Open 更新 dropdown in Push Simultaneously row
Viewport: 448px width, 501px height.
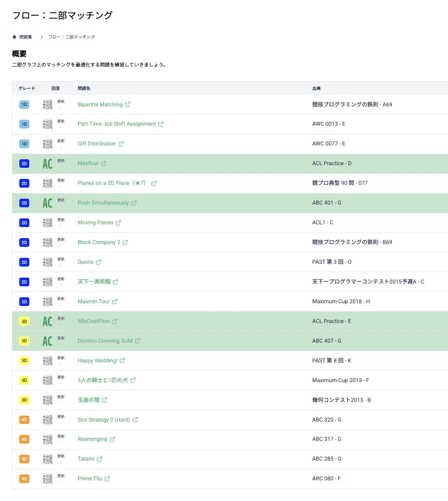61,203
